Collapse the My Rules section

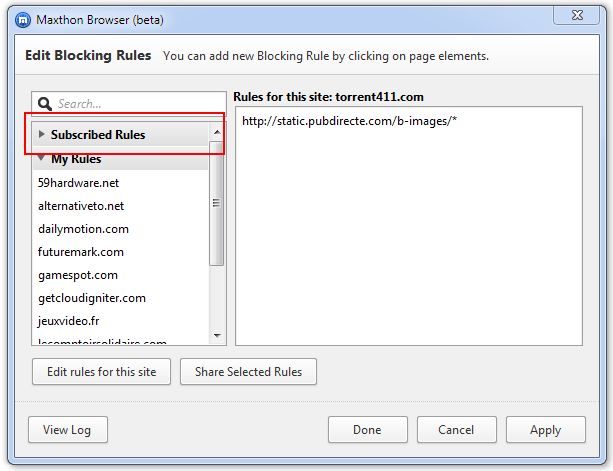point(120,159)
